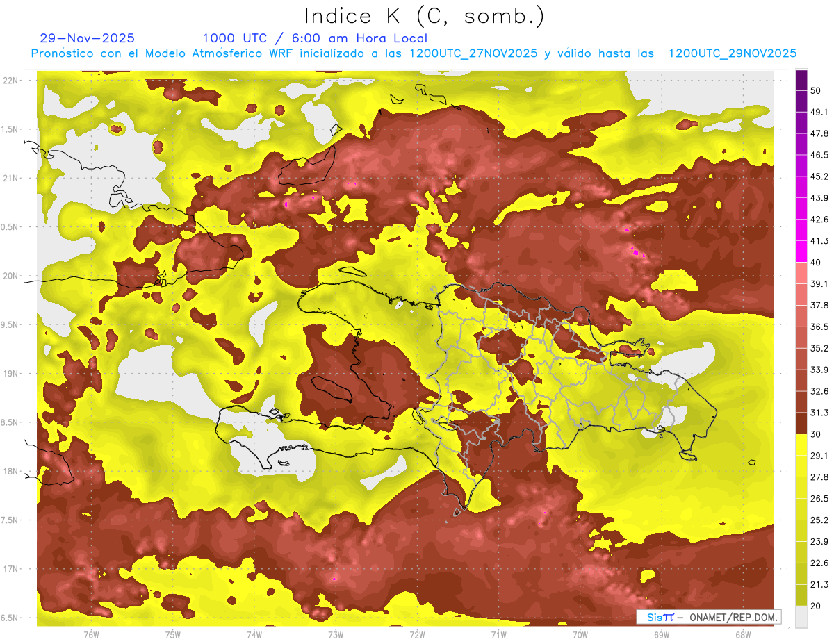Click the '21N' latitude label

coord(10,179)
